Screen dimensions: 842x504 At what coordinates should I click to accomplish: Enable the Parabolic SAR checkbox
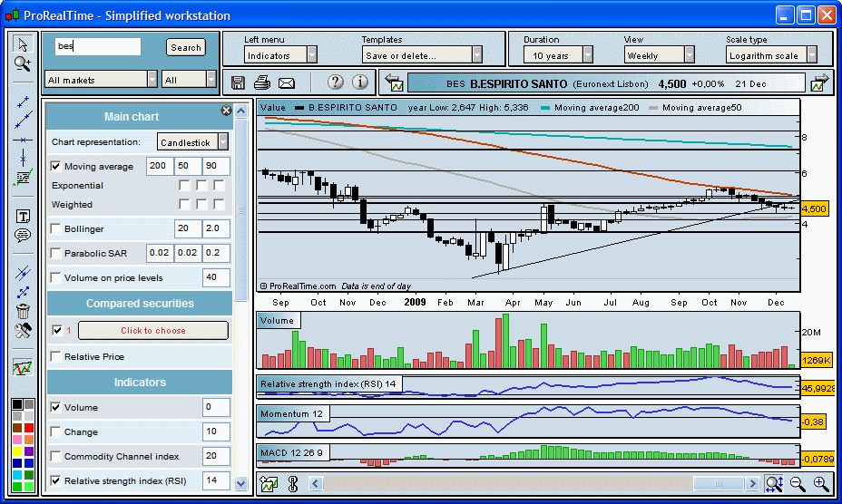(56, 253)
